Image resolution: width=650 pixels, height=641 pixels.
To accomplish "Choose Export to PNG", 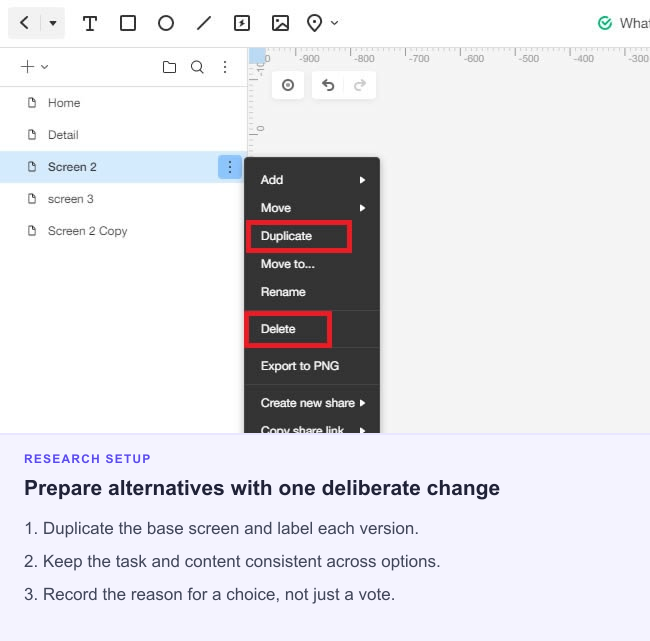I will (312, 366).
